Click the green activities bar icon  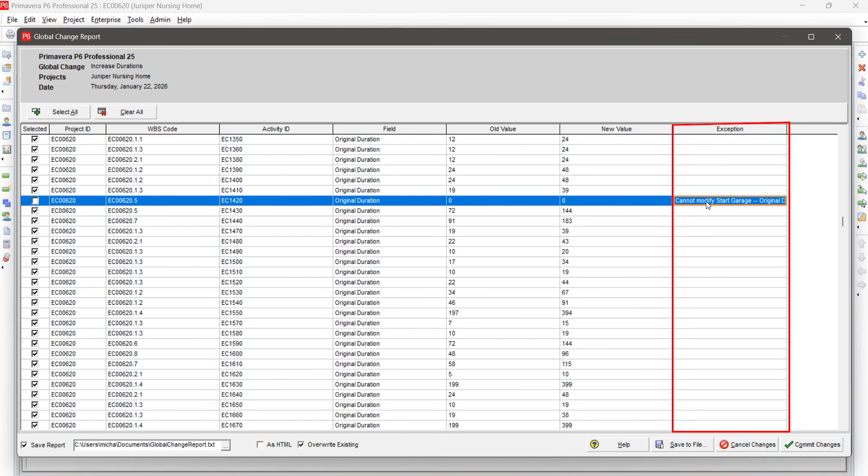pos(6,176)
